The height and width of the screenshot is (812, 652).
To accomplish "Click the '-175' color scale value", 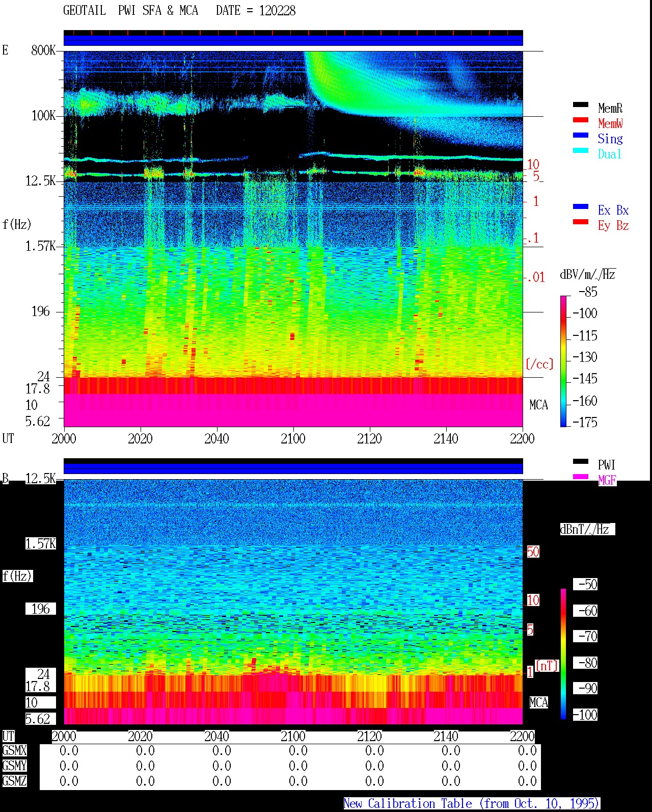I will [585, 422].
